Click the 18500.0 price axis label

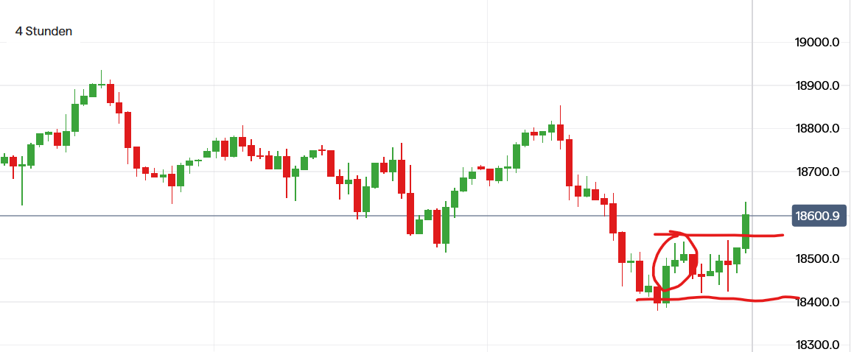(x=818, y=259)
